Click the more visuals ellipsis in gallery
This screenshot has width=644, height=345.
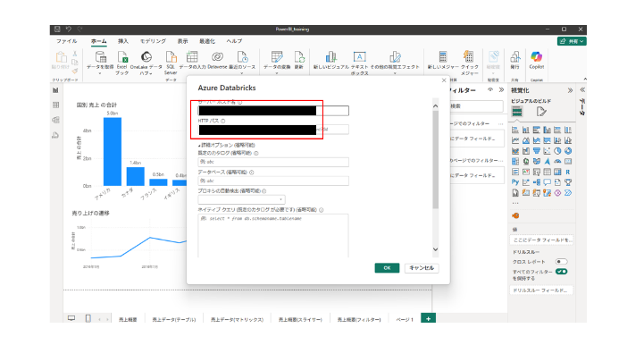pos(515,203)
